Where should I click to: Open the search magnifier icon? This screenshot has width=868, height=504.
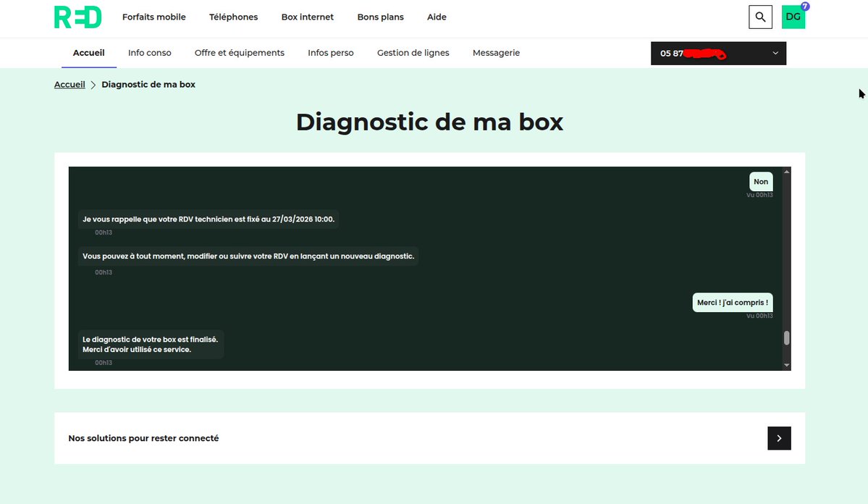[x=760, y=17]
